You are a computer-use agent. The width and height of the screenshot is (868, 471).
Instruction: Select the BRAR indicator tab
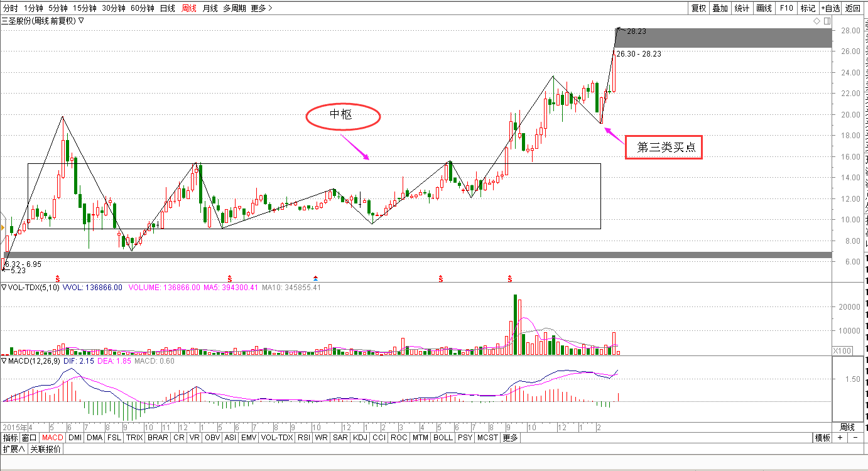click(x=158, y=438)
